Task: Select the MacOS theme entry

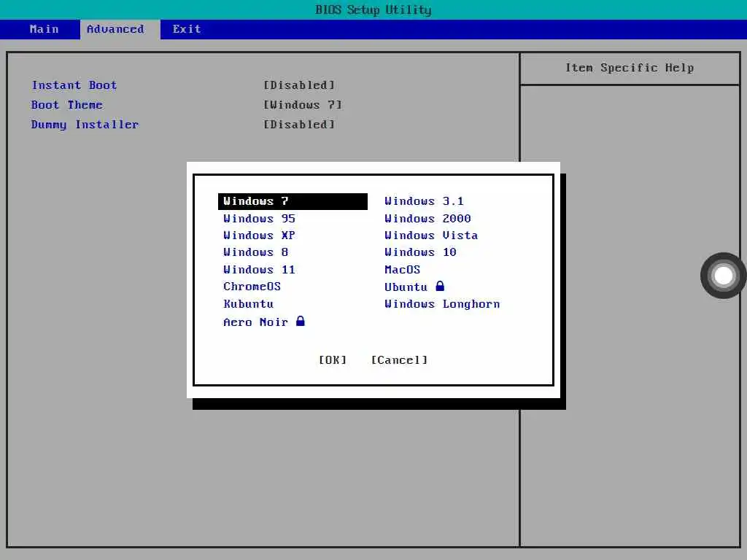Action: (x=403, y=270)
